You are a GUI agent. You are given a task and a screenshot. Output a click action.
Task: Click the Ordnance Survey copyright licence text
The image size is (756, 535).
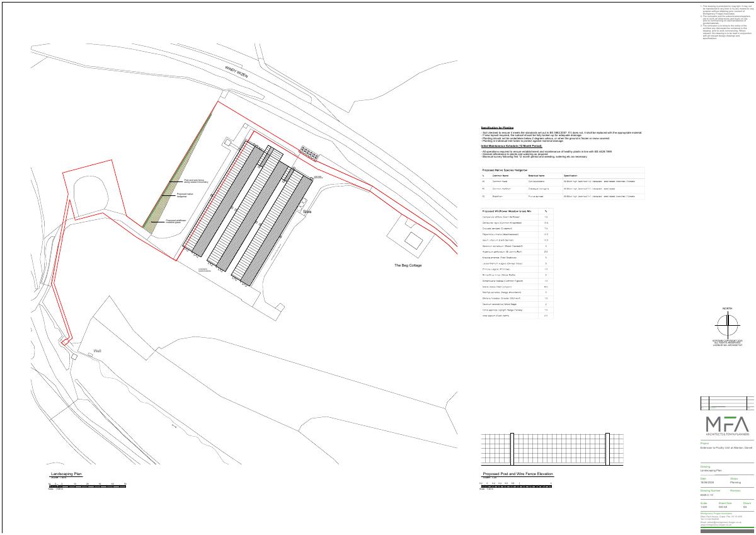coord(728,343)
